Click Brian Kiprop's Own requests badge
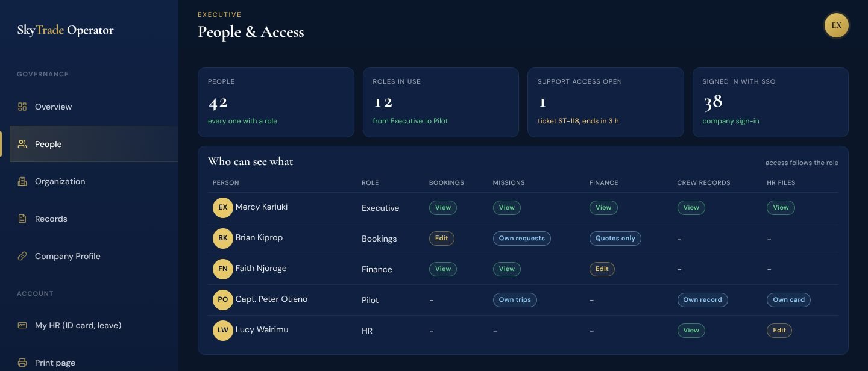The image size is (868, 371). point(521,238)
